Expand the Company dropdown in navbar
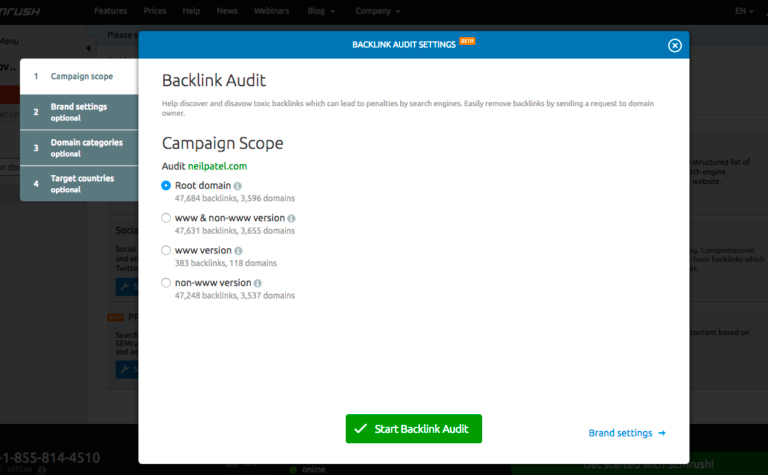Screen dimensions: 768x475 378,11
